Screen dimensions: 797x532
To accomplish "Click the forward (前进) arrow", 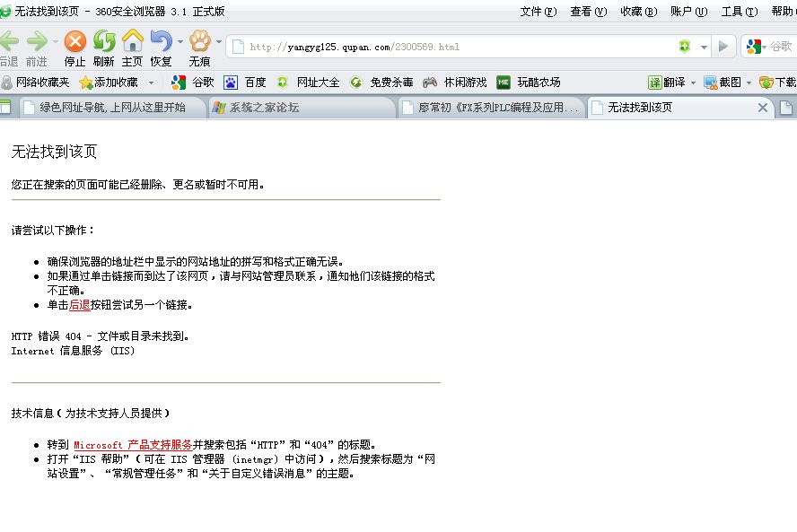I will pos(37,42).
